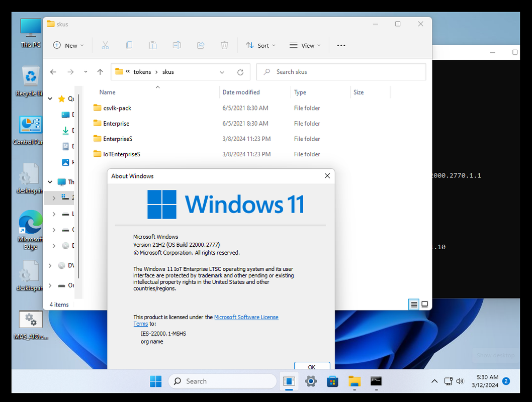This screenshot has height=402, width=532.
Task: Click the Share icon in Explorer toolbar
Action: [x=201, y=45]
